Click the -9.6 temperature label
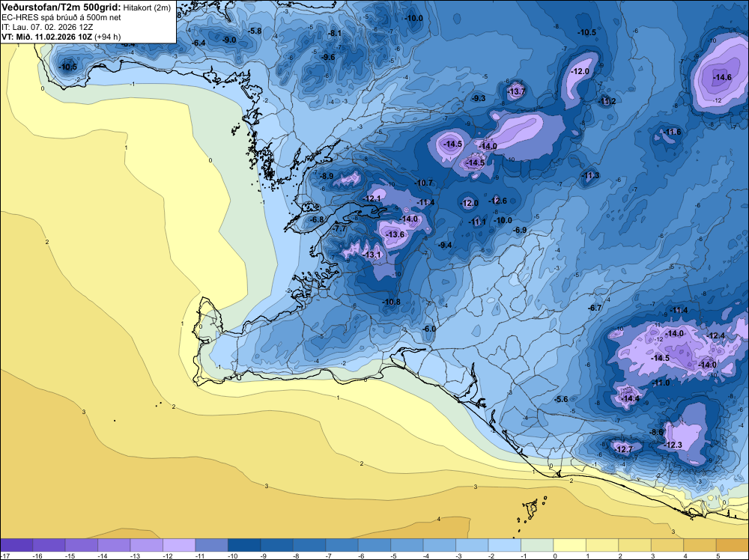Screen dimensions: 749x560 tap(328, 57)
